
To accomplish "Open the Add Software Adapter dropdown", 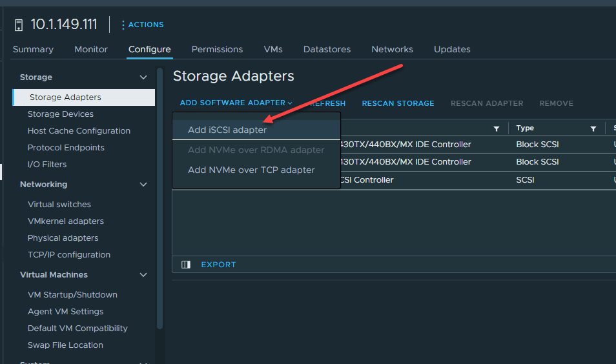I will [236, 103].
